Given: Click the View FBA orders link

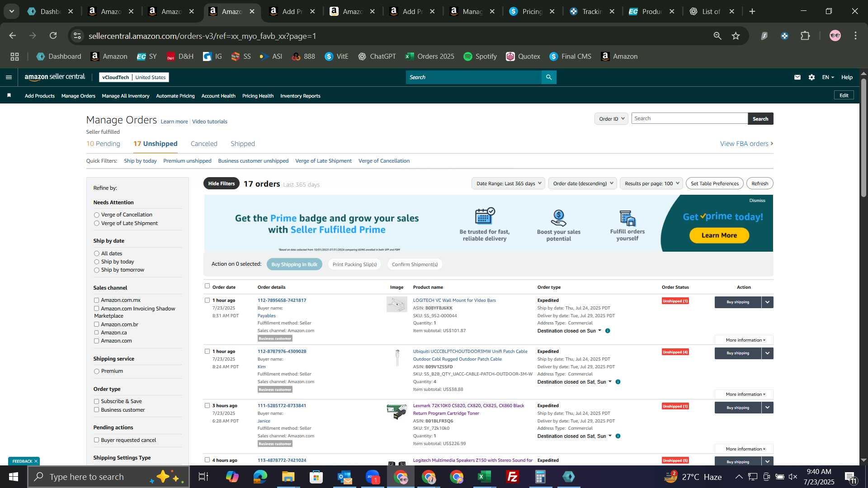Looking at the screenshot, I should point(746,144).
